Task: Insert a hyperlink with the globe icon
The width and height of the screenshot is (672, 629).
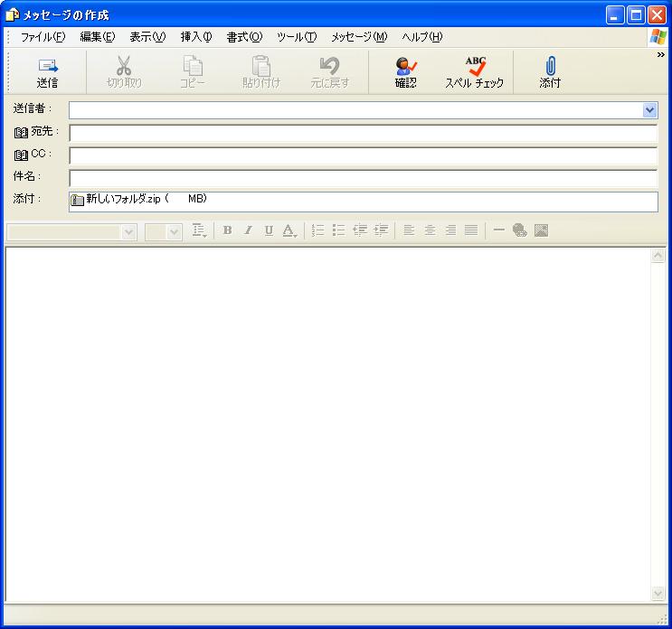Action: point(520,230)
